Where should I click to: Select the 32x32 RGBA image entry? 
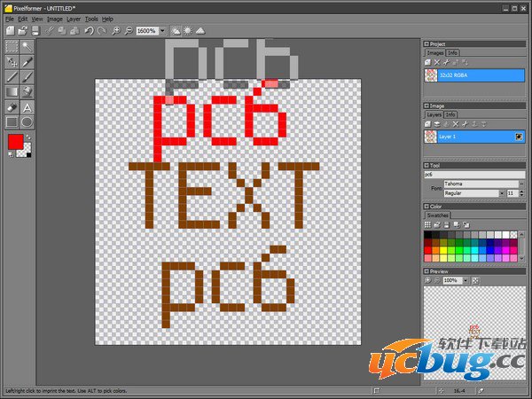474,75
